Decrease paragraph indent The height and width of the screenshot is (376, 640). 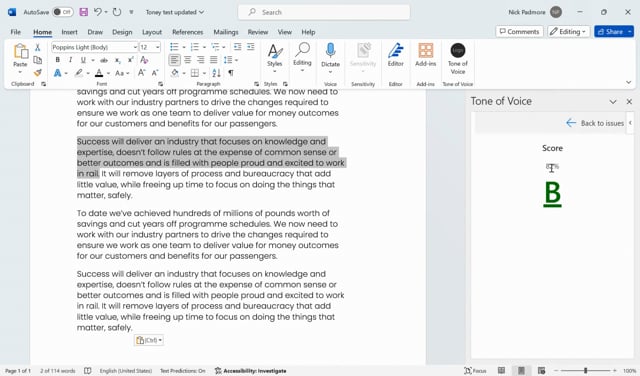237,47
